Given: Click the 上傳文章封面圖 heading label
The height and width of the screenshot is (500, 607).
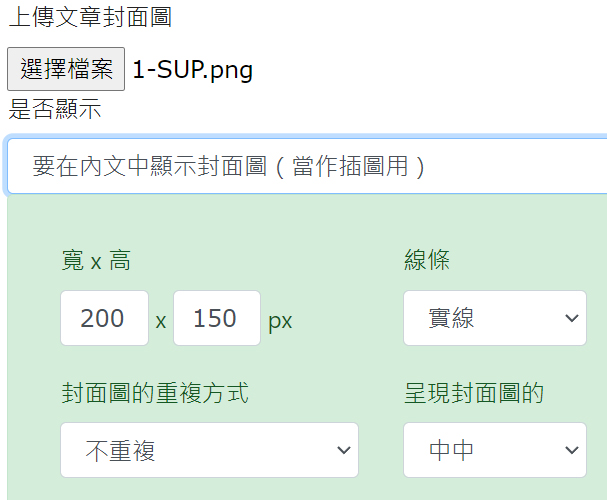Looking at the screenshot, I should 89,17.
